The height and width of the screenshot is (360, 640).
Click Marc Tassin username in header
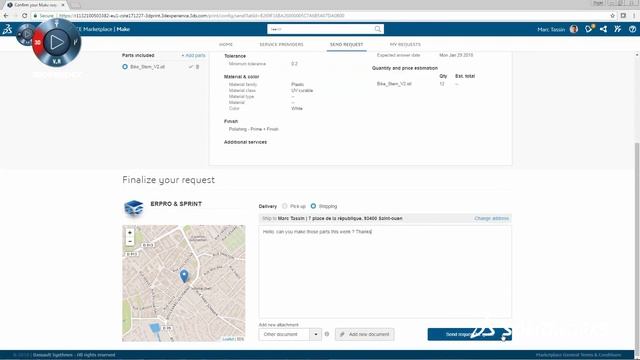551,29
